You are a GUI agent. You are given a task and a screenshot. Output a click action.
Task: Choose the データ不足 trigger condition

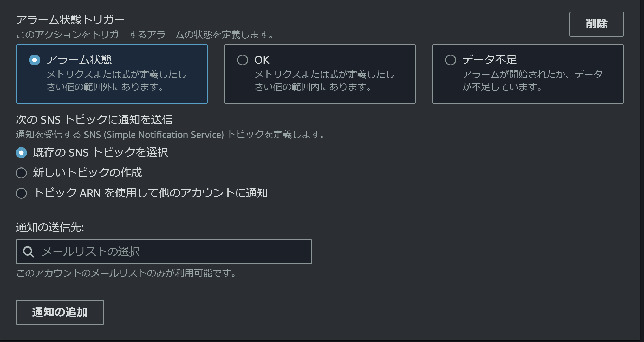point(451,60)
